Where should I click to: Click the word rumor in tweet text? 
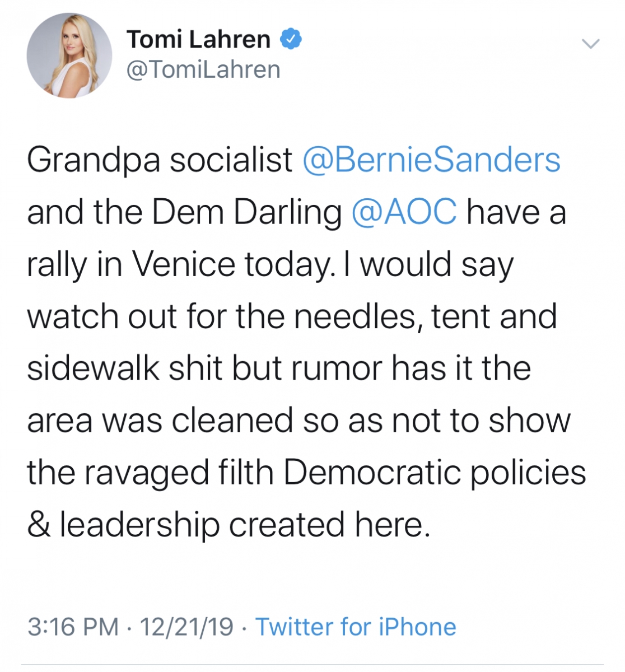[x=335, y=368]
